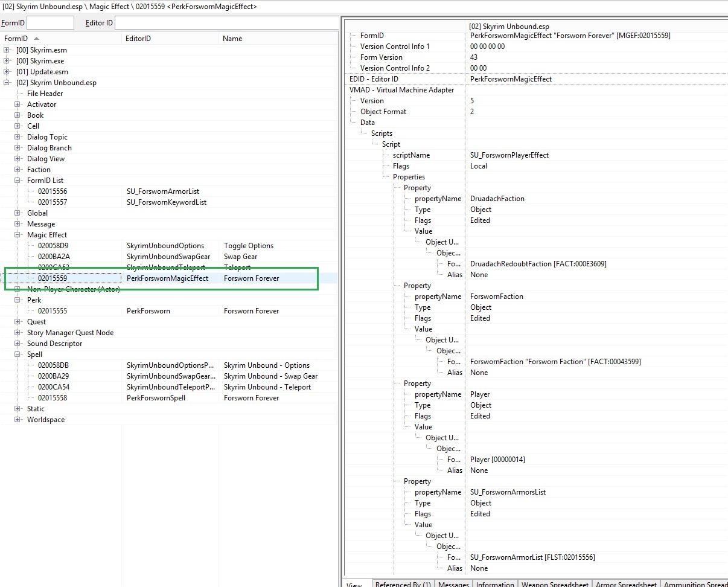Expand the Faction group

18,170
